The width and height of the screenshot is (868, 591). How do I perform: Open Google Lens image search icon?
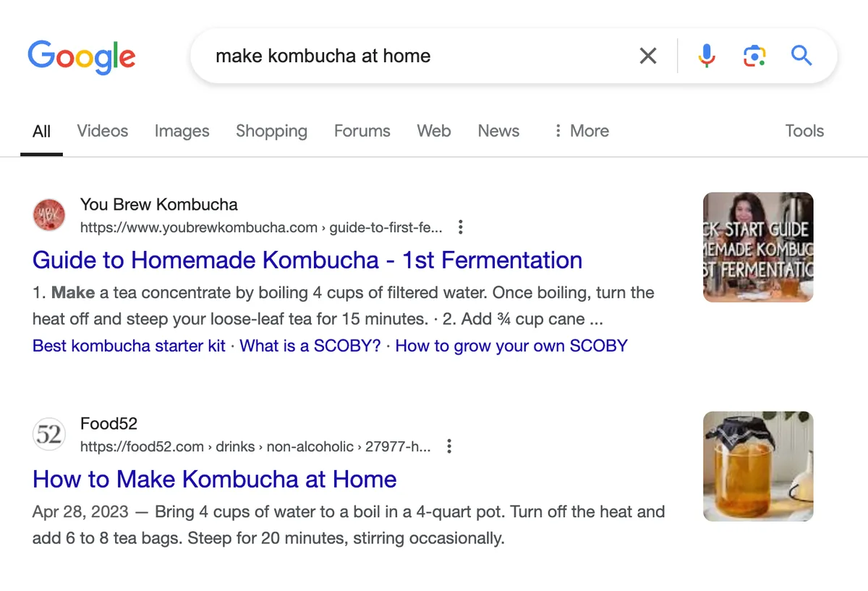[x=754, y=56]
